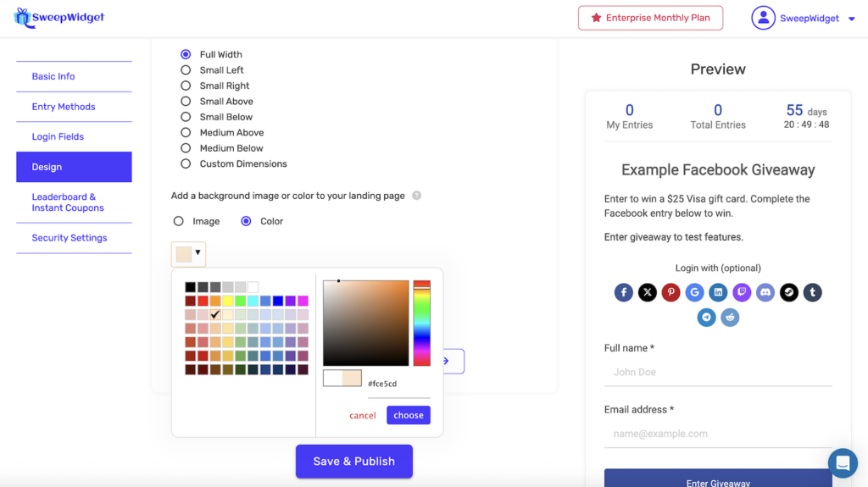The height and width of the screenshot is (487, 868).
Task: Click the Full name input field
Action: tap(717, 372)
